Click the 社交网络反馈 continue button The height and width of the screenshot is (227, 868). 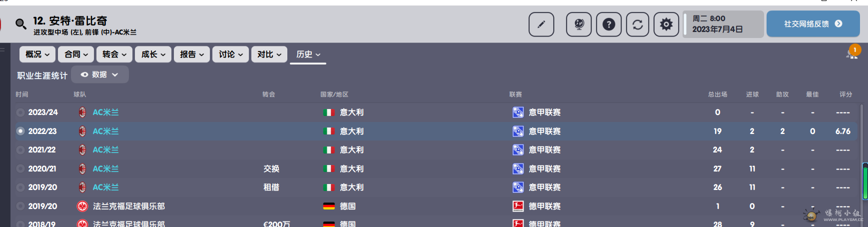[x=813, y=24]
